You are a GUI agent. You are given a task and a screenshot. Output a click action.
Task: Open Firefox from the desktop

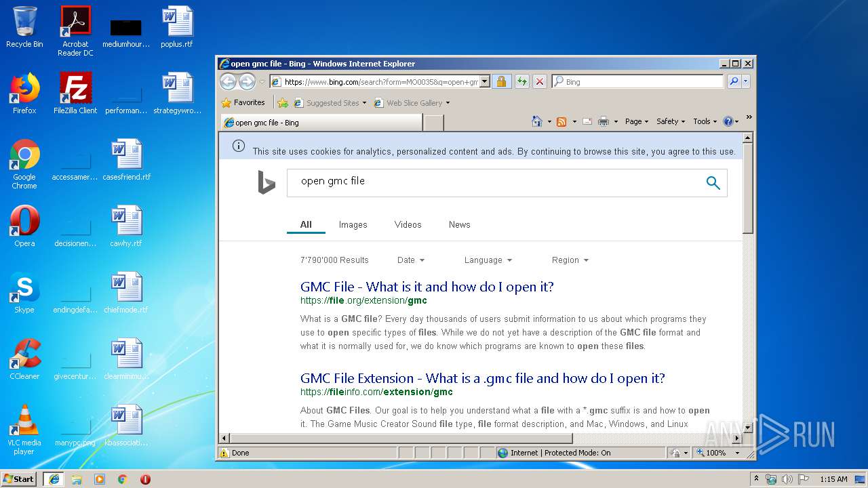point(24,94)
